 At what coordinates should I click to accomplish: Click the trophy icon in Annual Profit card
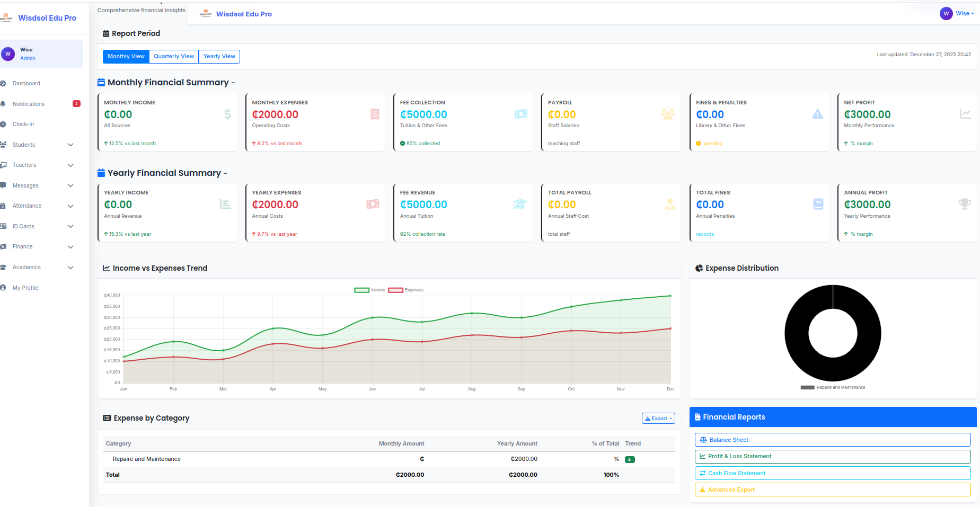click(964, 204)
